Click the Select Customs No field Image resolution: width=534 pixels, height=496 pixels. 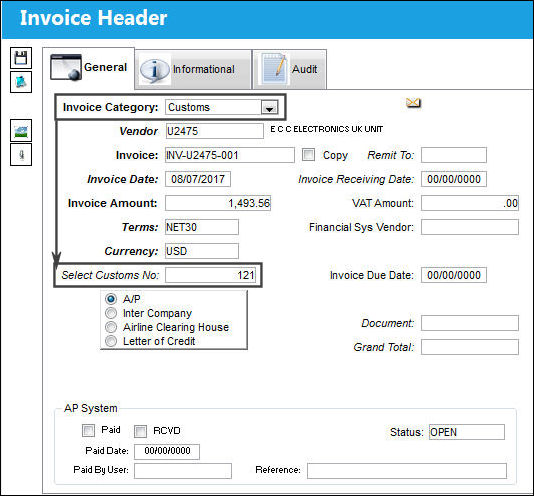tap(211, 275)
